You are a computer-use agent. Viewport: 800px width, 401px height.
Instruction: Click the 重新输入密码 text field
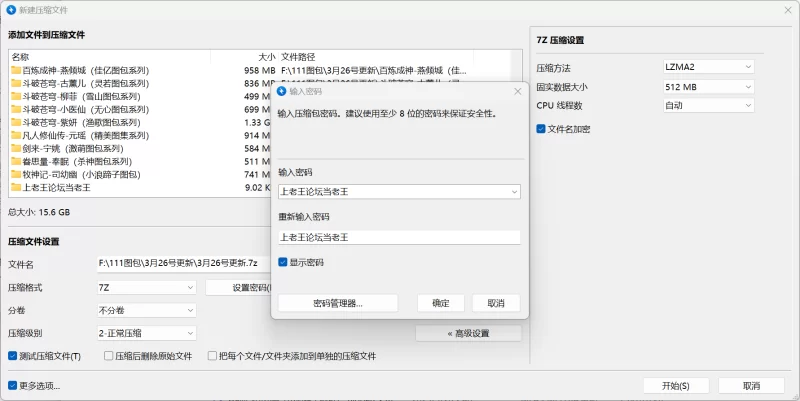click(x=399, y=237)
